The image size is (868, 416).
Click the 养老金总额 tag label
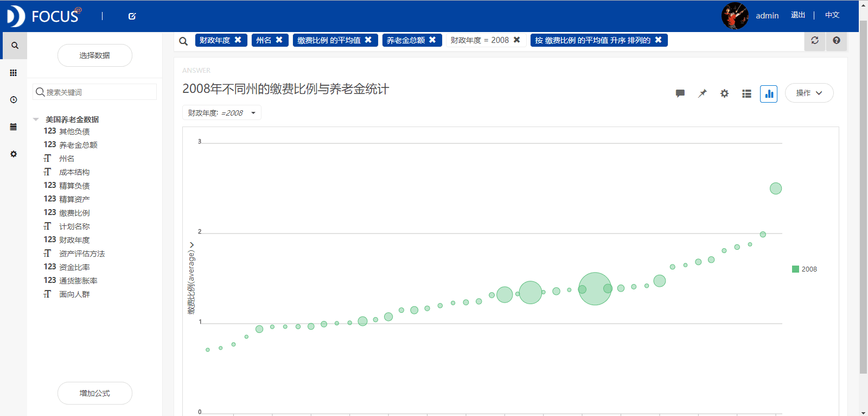point(406,40)
